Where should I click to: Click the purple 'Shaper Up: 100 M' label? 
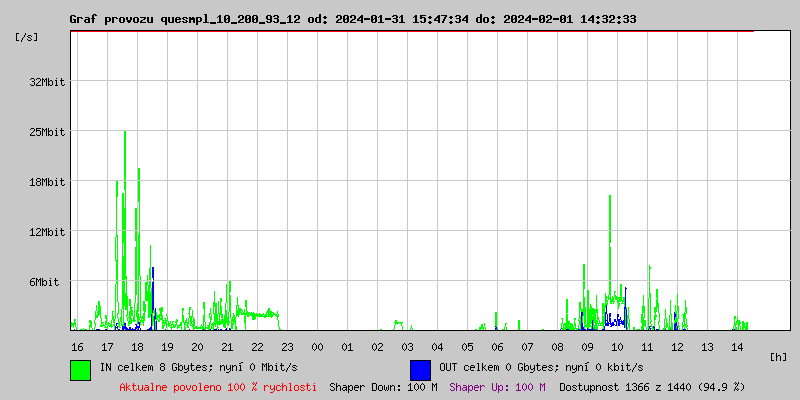point(497,386)
